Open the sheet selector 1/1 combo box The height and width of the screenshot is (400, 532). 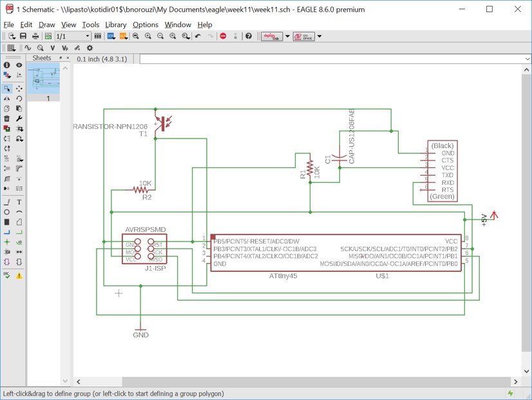tap(73, 36)
